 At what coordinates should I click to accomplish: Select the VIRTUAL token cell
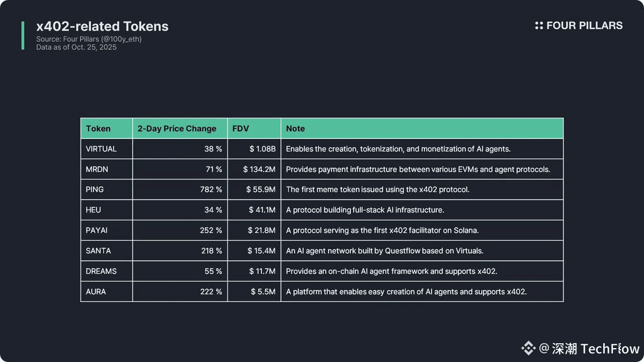pos(101,149)
